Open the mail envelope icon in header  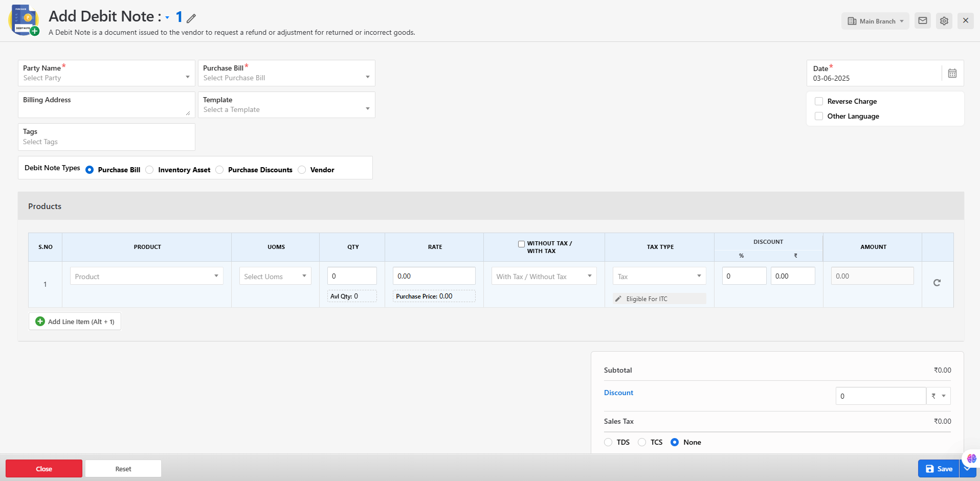[922, 21]
